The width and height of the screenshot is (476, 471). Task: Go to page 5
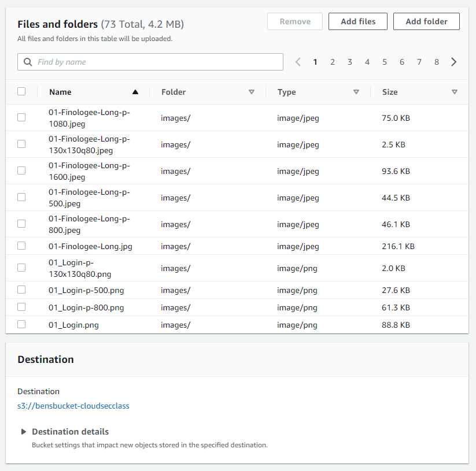coord(384,62)
